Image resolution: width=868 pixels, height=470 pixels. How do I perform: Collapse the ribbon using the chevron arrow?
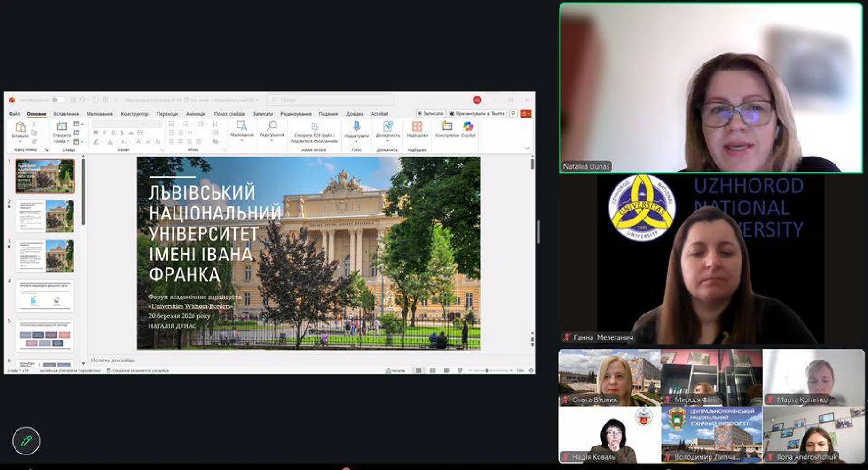tap(527, 149)
